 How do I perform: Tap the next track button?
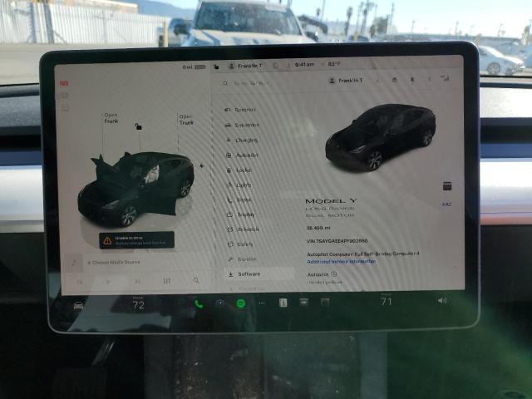pyautogui.click(x=137, y=281)
